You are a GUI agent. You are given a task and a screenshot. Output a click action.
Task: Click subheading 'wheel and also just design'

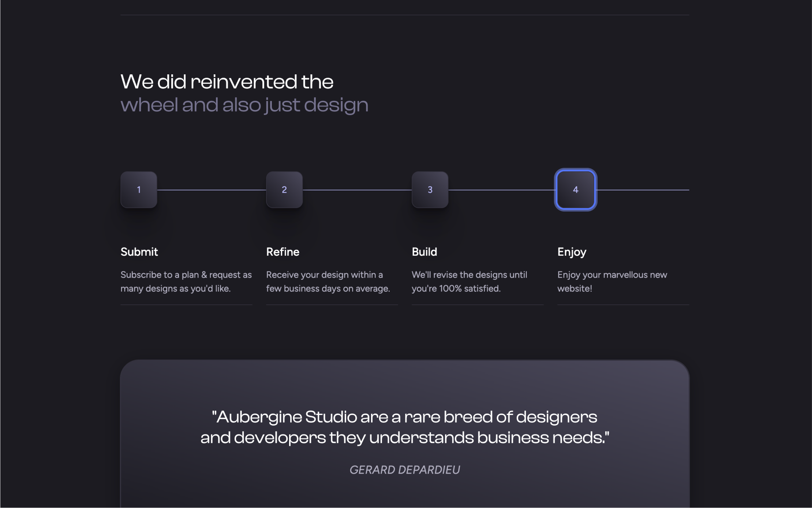(x=244, y=105)
